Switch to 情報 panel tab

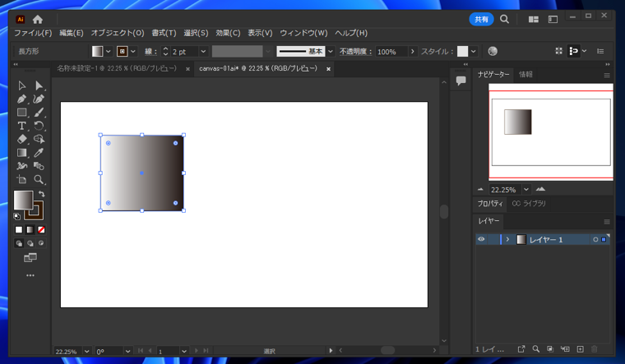pyautogui.click(x=525, y=75)
